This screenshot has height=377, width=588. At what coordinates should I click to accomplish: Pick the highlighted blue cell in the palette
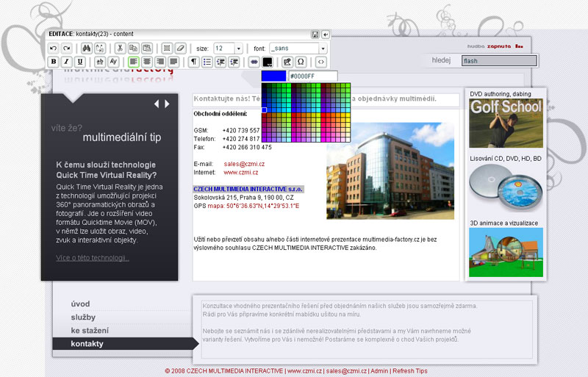(x=264, y=110)
